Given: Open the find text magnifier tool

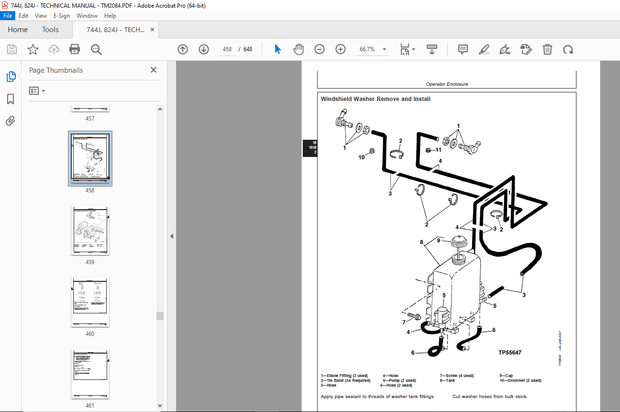Looking at the screenshot, I should tap(96, 49).
